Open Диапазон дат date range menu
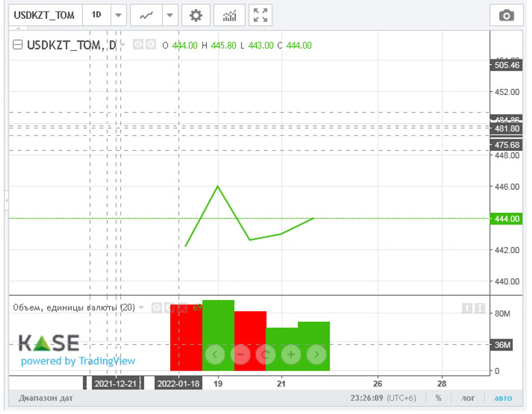 pyautogui.click(x=46, y=398)
